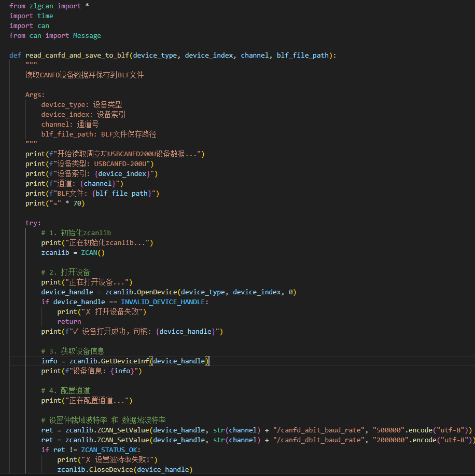Click comment '# 3. 获取设备信息'
The height and width of the screenshot is (476, 475).
(x=73, y=351)
